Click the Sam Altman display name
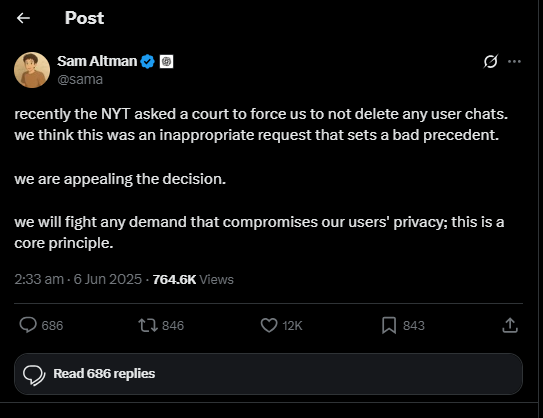The width and height of the screenshot is (543, 418). (x=97, y=61)
